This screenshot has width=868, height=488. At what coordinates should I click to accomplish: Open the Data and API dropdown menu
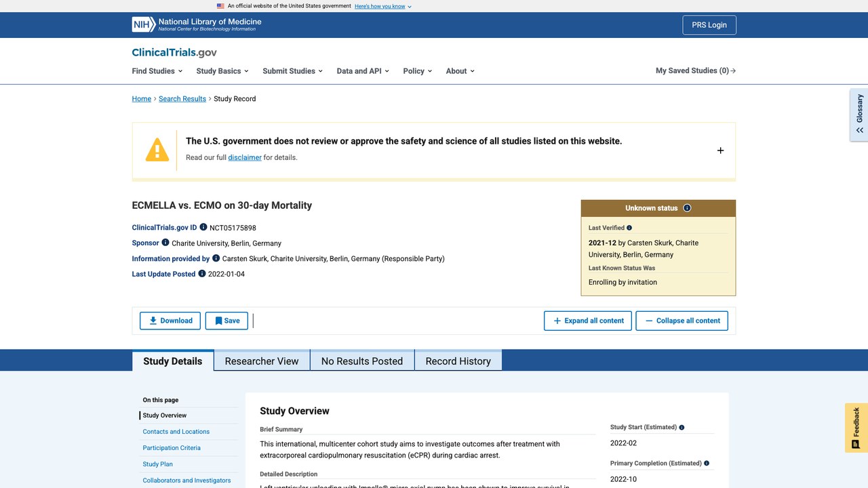click(x=363, y=70)
